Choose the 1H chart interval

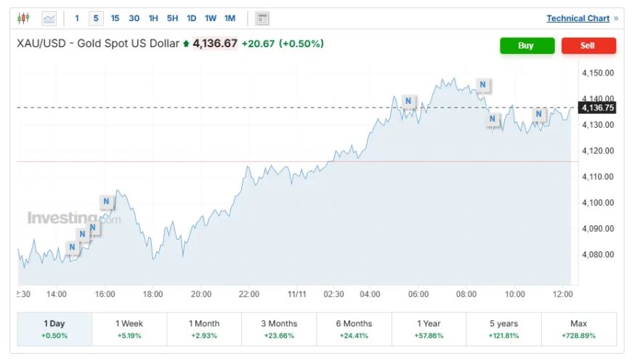point(153,18)
